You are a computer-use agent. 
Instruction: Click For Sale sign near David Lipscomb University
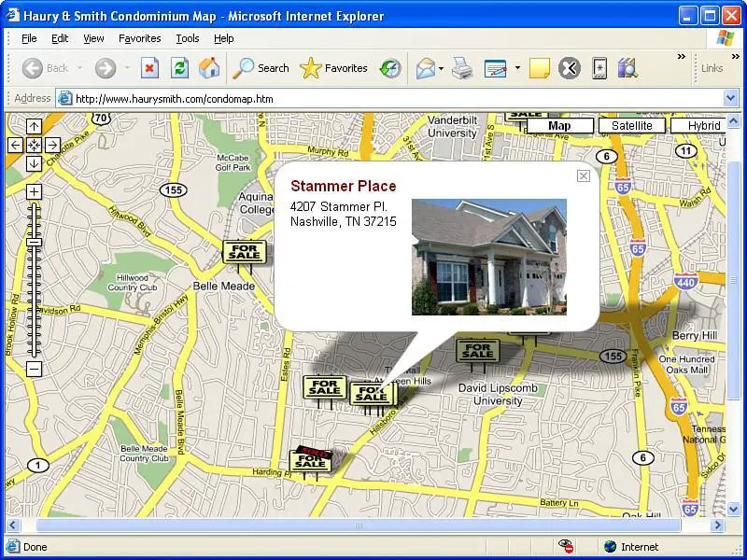coord(478,353)
